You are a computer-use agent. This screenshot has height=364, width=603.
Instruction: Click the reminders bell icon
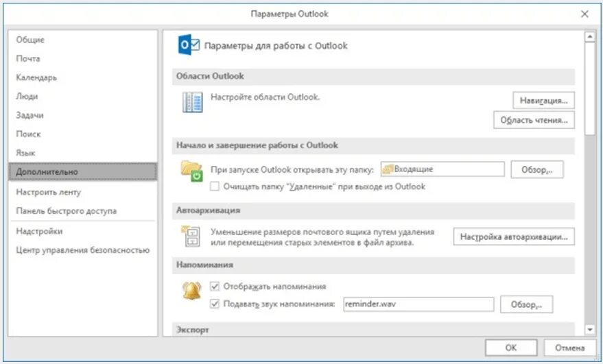(x=191, y=291)
